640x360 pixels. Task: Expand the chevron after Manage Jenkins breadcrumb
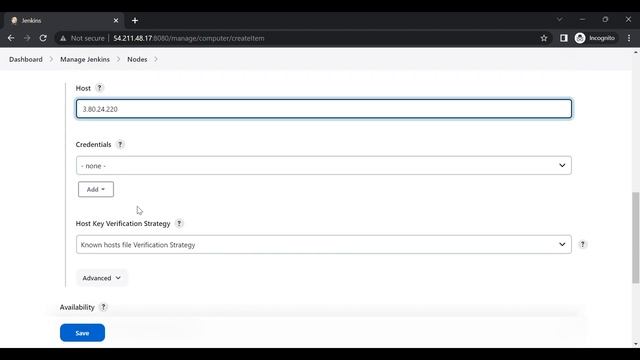(118, 59)
